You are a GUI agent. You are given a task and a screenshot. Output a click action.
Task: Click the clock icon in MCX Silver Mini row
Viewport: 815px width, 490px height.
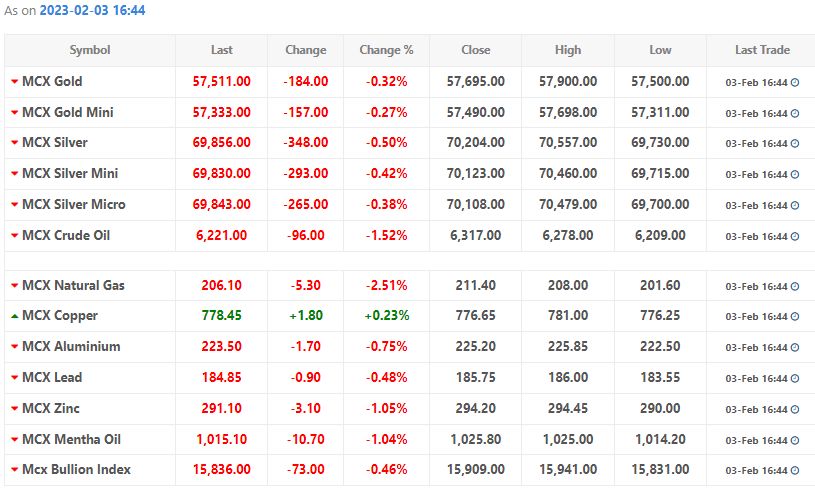tap(795, 175)
